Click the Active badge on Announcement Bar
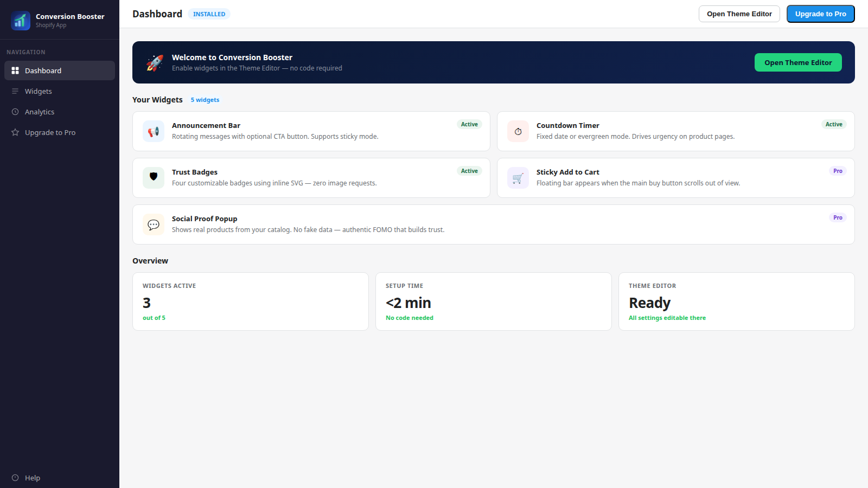The image size is (868, 488). [469, 124]
